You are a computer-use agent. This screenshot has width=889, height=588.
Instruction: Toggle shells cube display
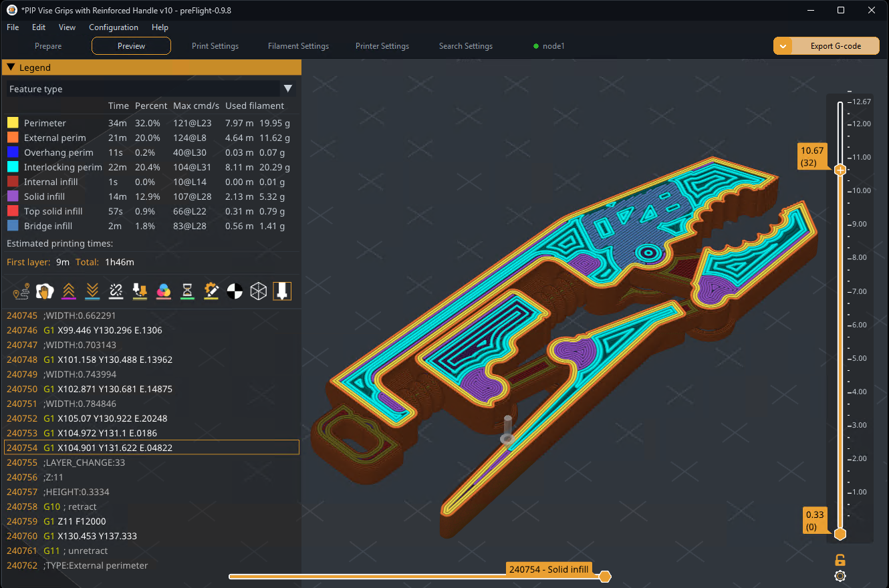tap(258, 291)
